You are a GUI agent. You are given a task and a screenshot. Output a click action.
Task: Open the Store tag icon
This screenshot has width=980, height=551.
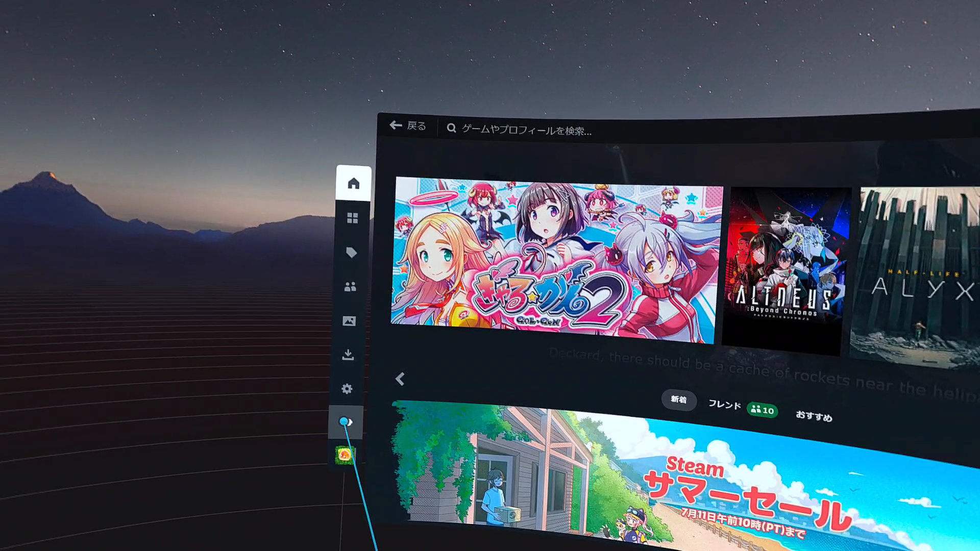pos(351,253)
